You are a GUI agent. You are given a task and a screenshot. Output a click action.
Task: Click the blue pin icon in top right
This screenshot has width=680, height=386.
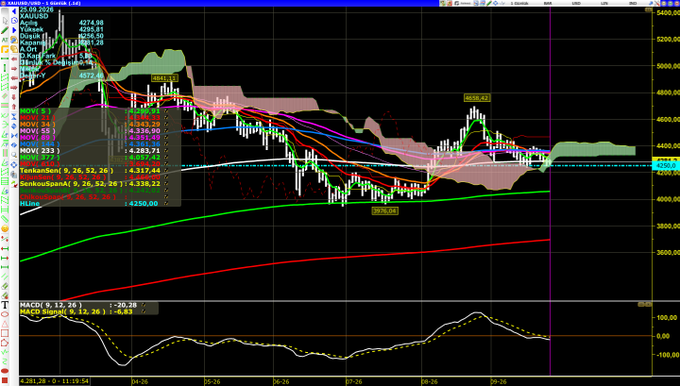(x=651, y=3)
